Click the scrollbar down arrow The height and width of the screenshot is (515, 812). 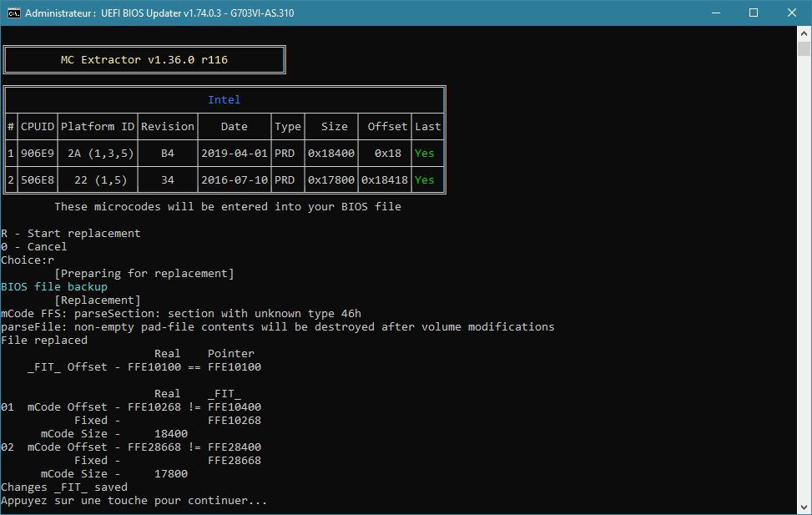[804, 507]
